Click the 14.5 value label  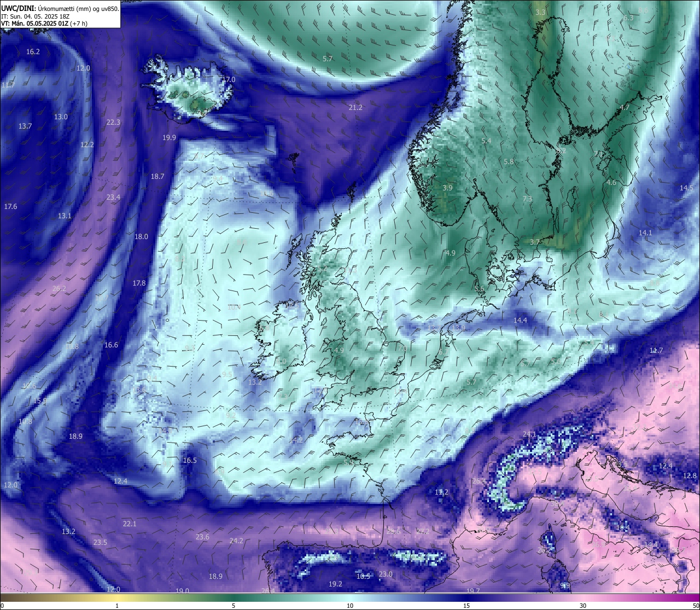click(x=686, y=188)
